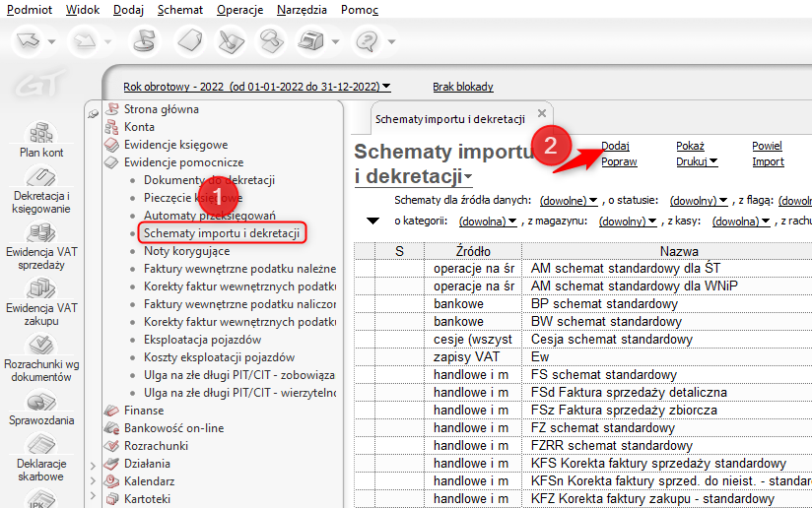Click the pen-on-document toolbar icon
The width and height of the screenshot is (812, 508).
click(231, 41)
